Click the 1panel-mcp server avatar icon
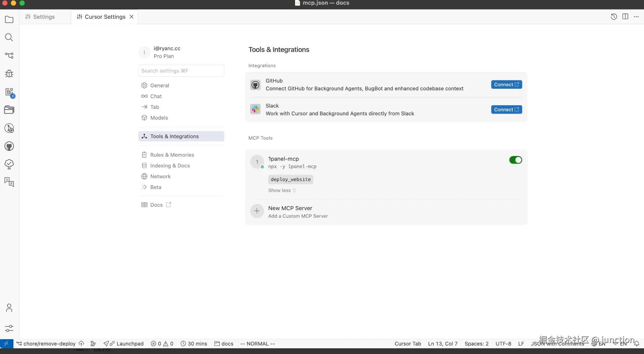 [257, 162]
